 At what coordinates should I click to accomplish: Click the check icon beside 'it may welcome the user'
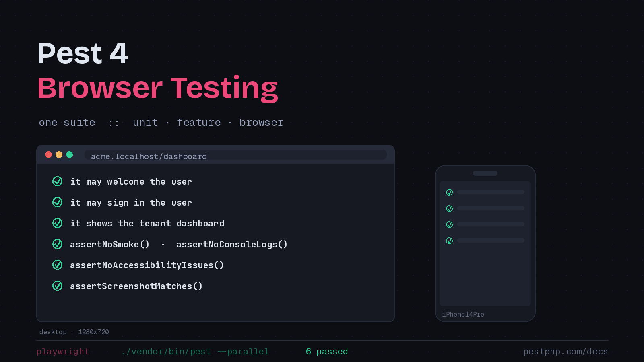[58, 181]
